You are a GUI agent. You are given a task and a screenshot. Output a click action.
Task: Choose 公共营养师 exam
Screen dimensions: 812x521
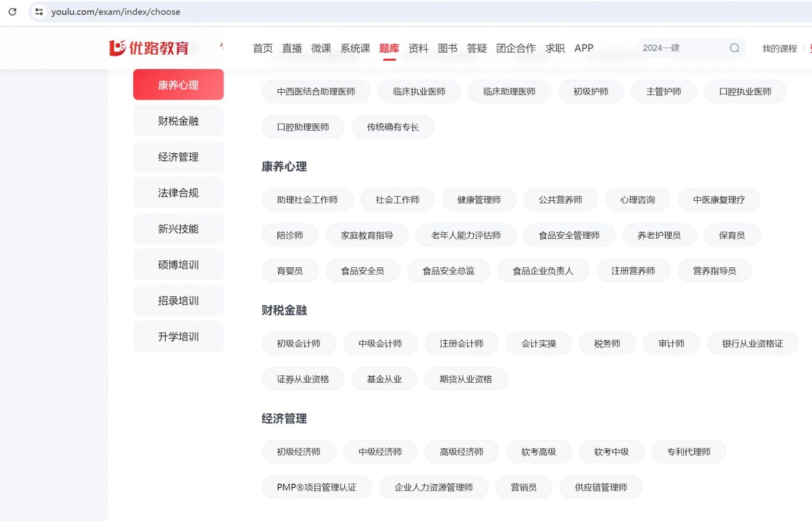(561, 200)
